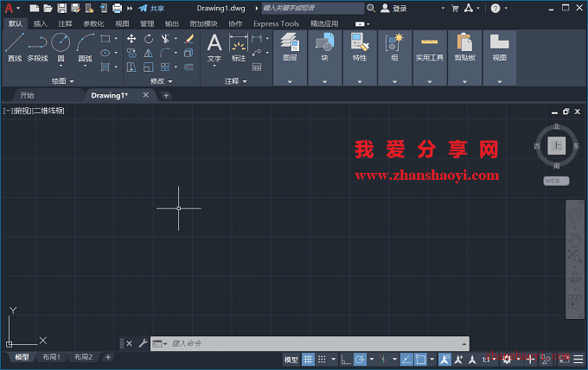Activate the Array tool
This screenshot has height=370, width=588.
[165, 67]
